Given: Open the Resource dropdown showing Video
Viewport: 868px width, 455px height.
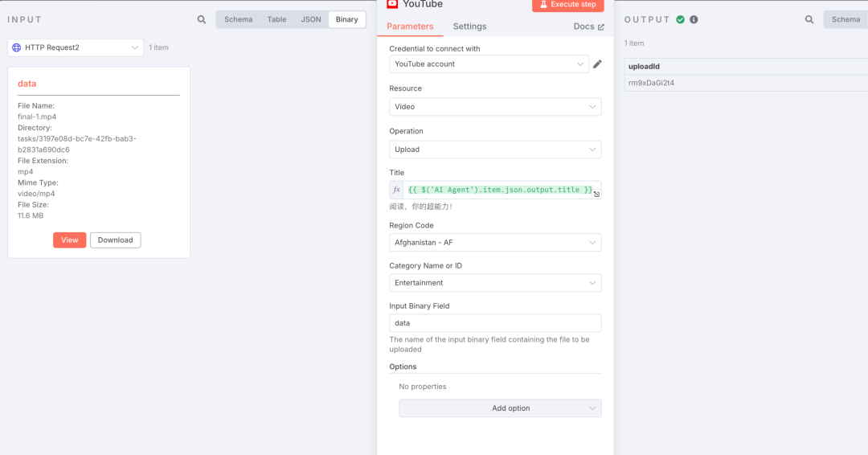Looking at the screenshot, I should pyautogui.click(x=495, y=107).
